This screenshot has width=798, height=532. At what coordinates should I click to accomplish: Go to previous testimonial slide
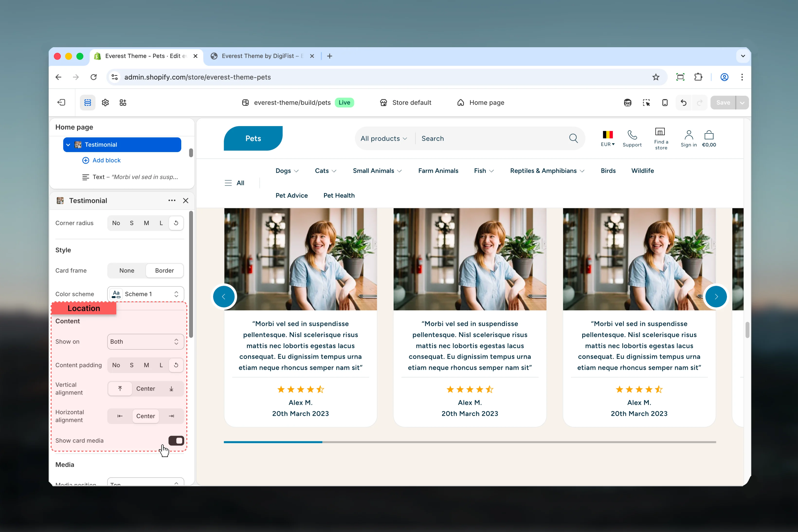click(x=224, y=296)
